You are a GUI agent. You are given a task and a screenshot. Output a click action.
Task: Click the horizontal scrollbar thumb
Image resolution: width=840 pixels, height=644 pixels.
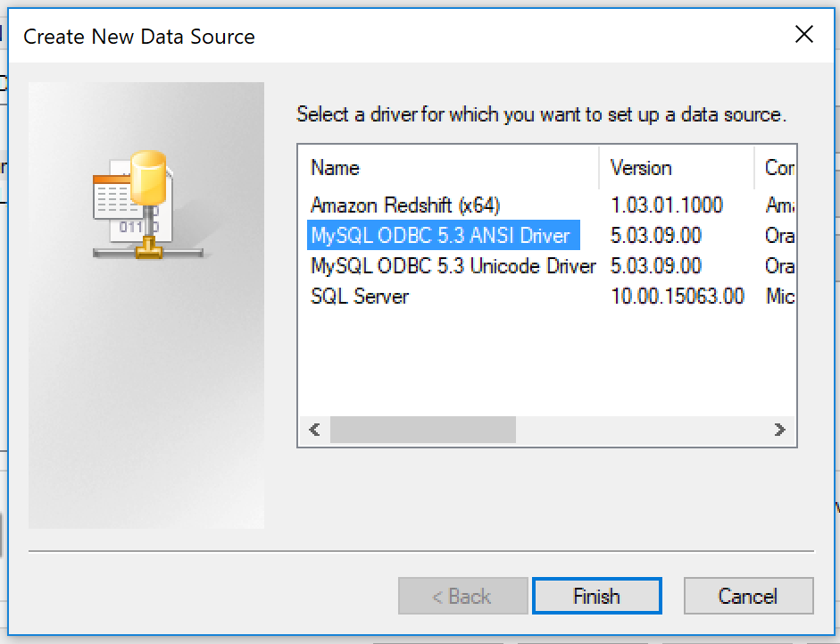pos(423,430)
